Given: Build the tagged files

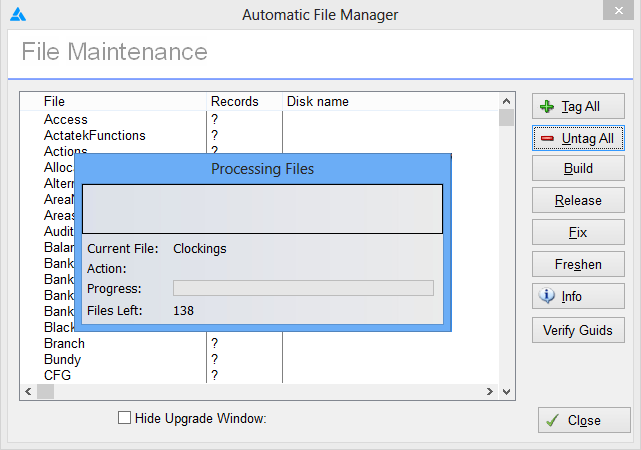Looking at the screenshot, I should coord(578,168).
